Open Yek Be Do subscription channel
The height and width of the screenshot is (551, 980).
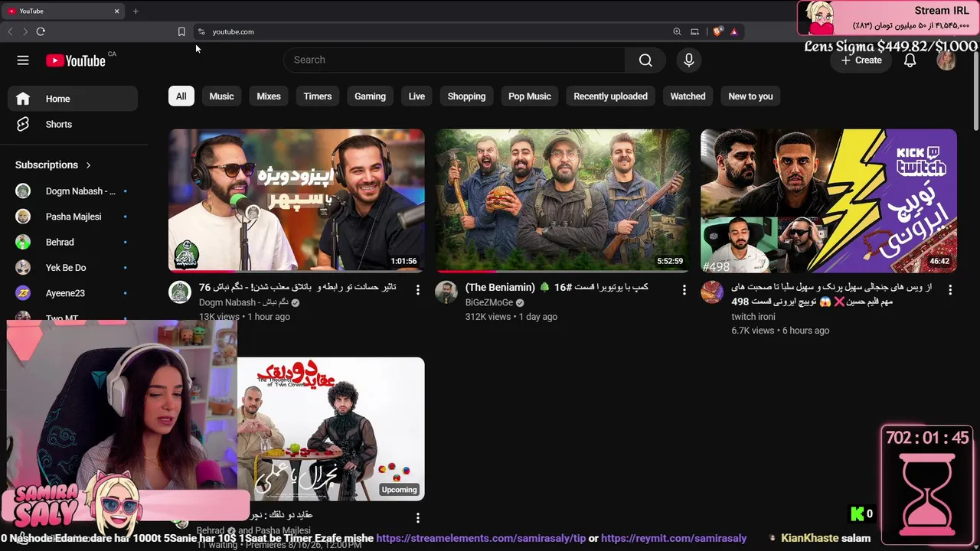73,268
